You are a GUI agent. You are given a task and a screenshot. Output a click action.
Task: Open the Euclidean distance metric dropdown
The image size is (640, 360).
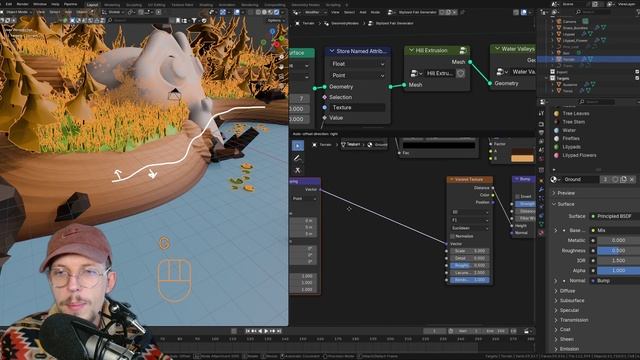point(470,228)
